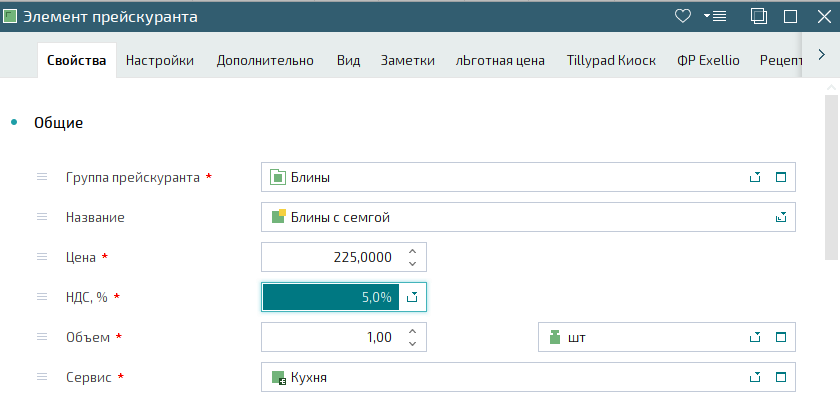Expand the Название field dropdown arrow
The image size is (840, 396).
pos(782,217)
